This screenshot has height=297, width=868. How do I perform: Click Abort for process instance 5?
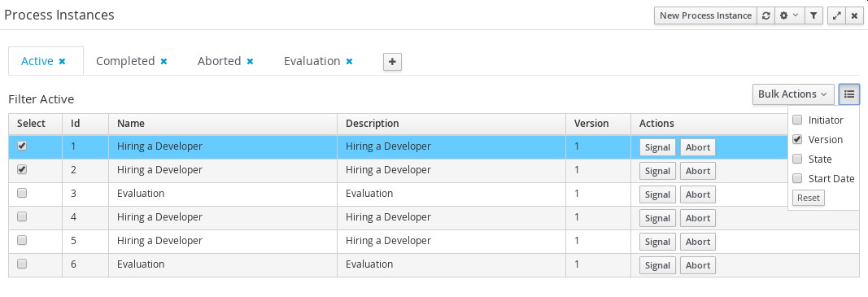[698, 242]
